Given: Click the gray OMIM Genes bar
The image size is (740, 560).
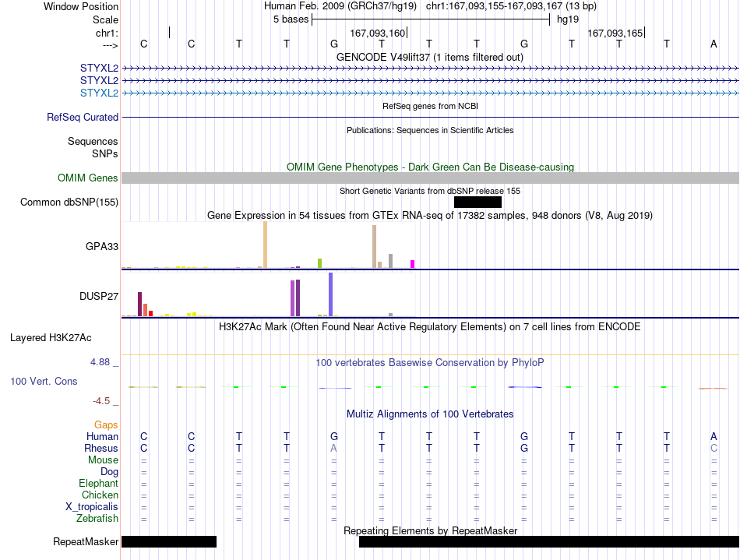Looking at the screenshot, I should (x=431, y=178).
